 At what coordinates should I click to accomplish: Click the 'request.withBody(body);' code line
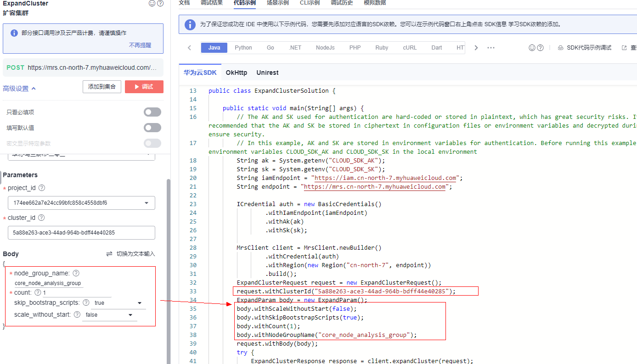277,344
